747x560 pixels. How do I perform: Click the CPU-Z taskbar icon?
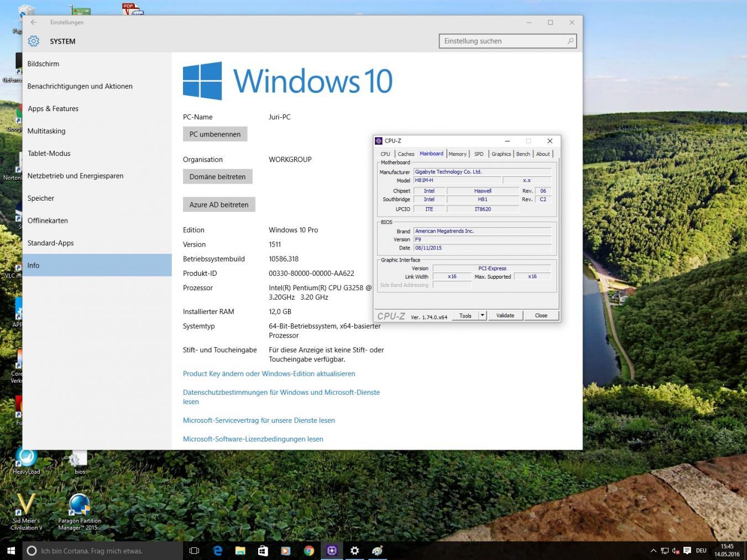click(x=332, y=551)
